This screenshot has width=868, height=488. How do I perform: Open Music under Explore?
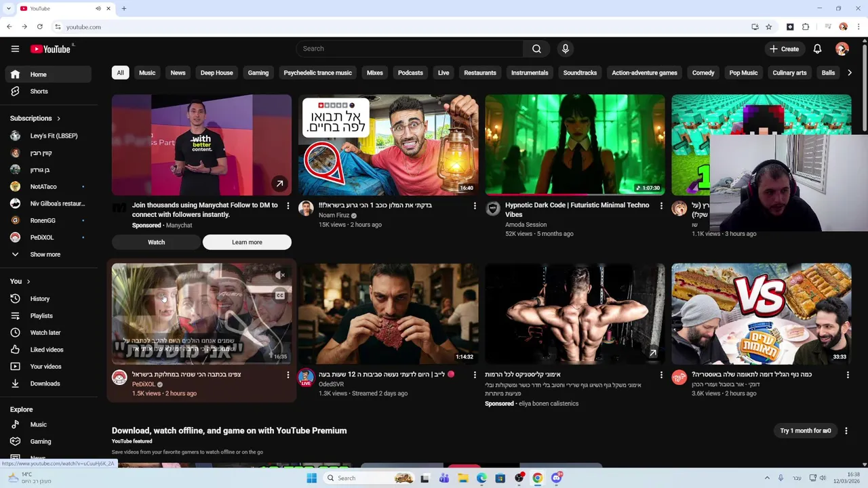point(47,425)
